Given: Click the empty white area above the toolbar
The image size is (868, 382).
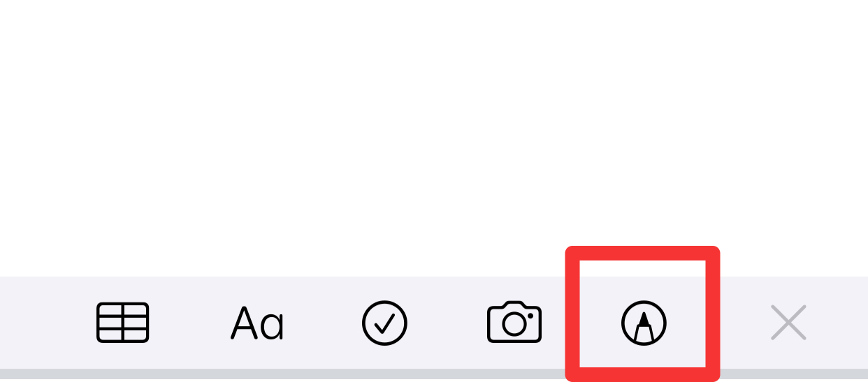Looking at the screenshot, I should coord(434,138).
